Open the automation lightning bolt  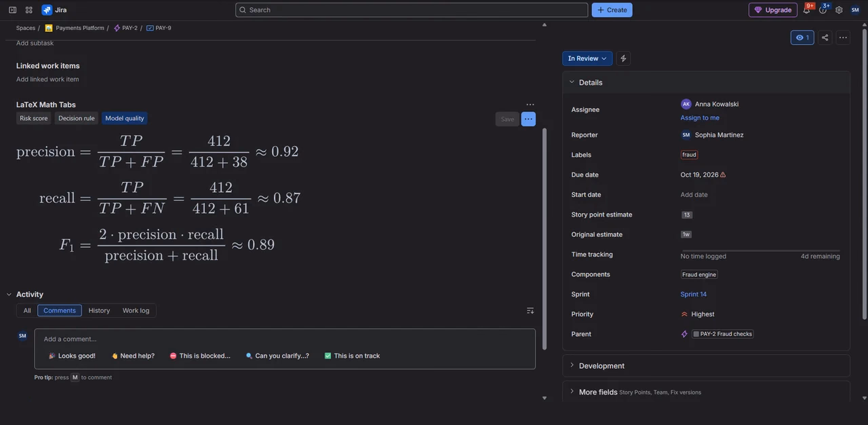[623, 58]
